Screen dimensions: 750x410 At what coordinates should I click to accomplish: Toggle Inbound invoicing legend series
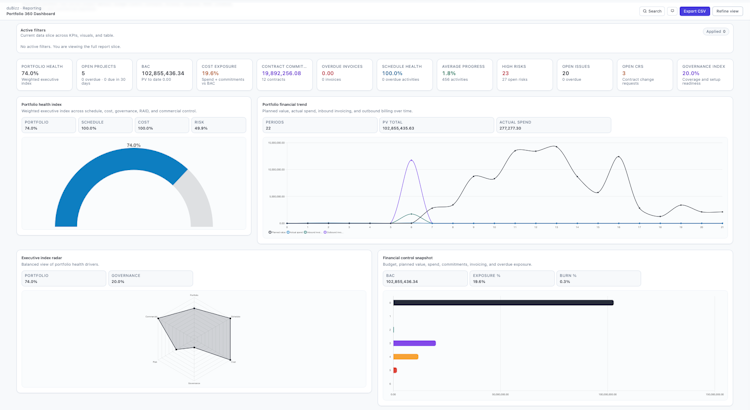(313, 232)
